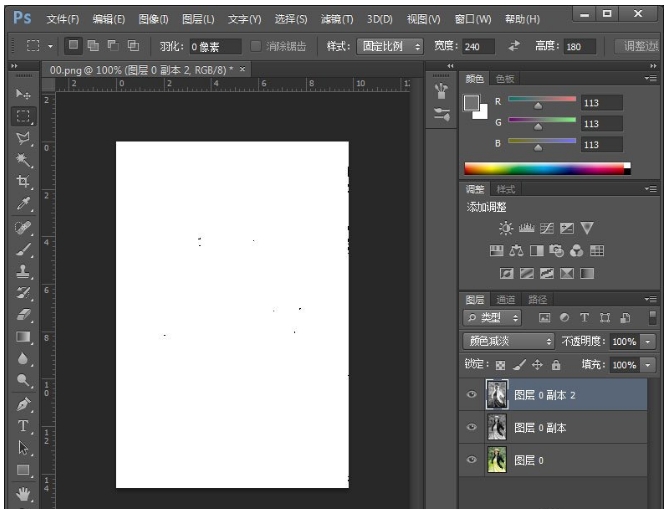Image resolution: width=669 pixels, height=509 pixels.
Task: Open the 样式 固定比例 dropdown
Action: (390, 46)
